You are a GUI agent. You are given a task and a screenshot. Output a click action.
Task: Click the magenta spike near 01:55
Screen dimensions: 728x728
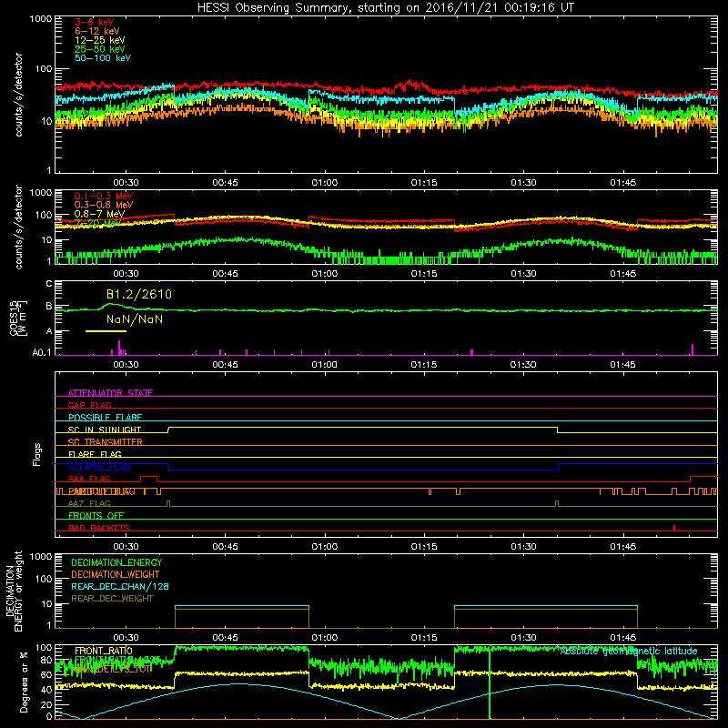pos(693,349)
